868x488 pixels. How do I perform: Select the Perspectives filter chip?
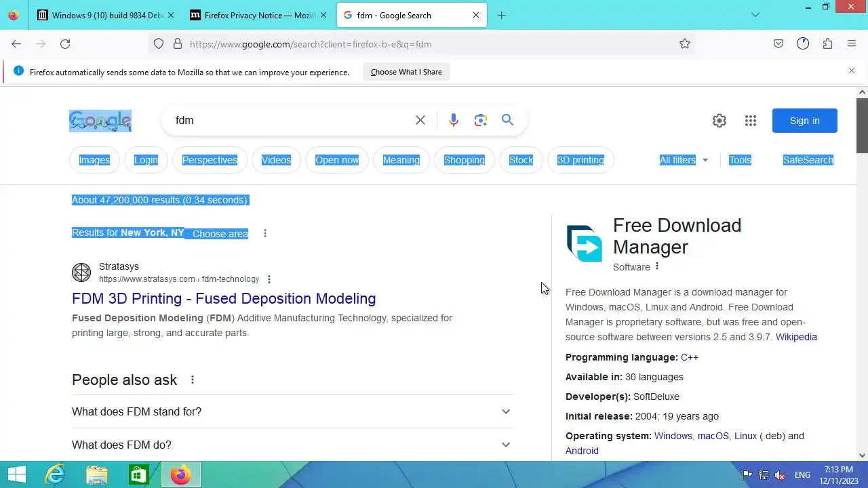[210, 160]
